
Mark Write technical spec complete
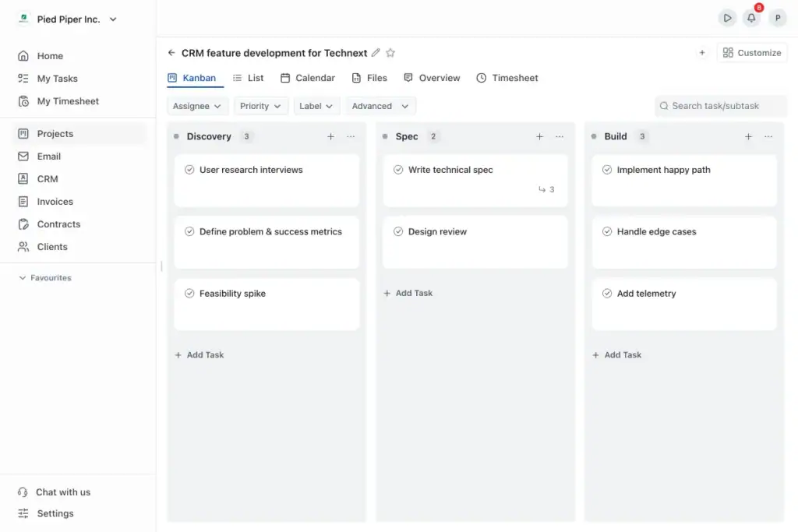pos(398,170)
